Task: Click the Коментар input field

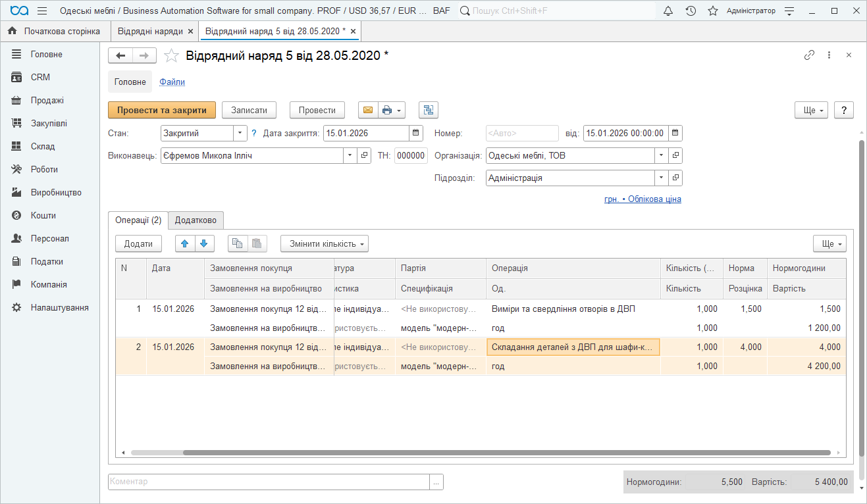Action: point(269,482)
